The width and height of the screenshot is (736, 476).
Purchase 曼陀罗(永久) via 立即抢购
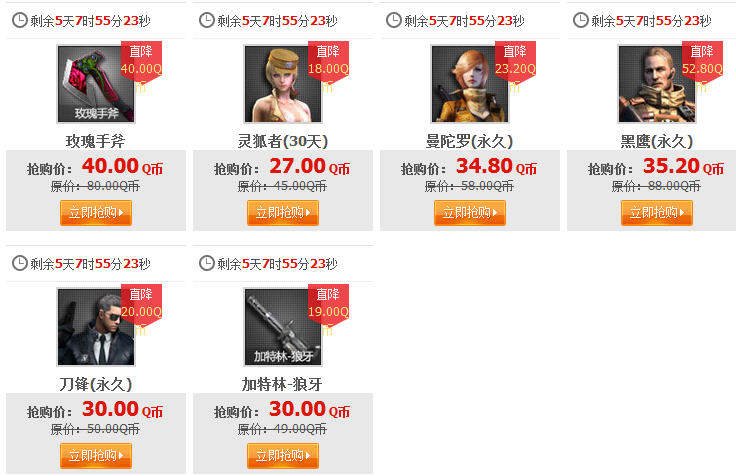(x=470, y=213)
